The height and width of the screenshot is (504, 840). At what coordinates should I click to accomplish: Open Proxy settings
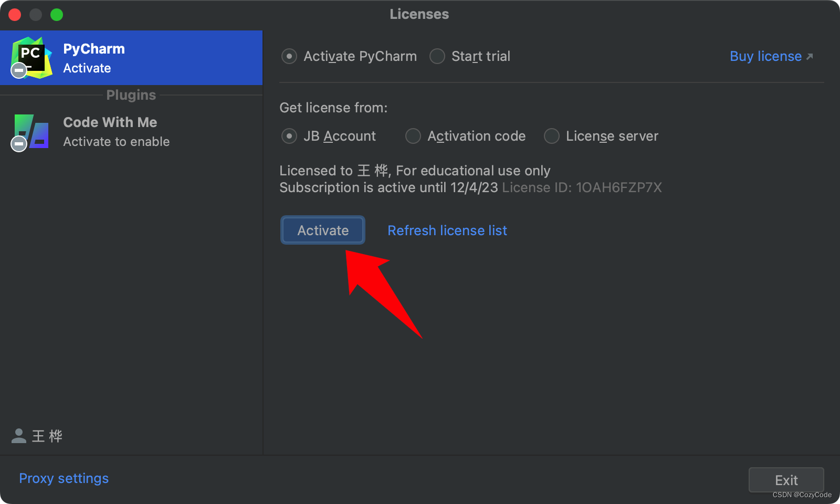(64, 478)
